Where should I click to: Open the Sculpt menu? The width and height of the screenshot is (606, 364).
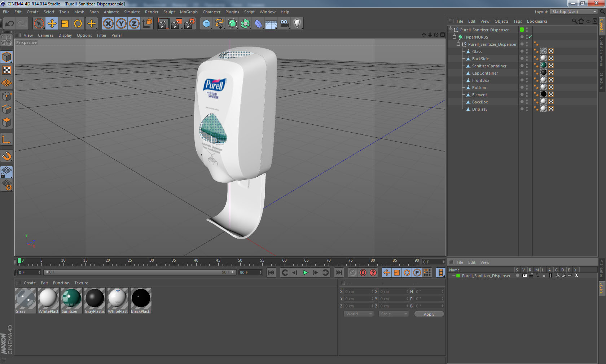coord(169,12)
